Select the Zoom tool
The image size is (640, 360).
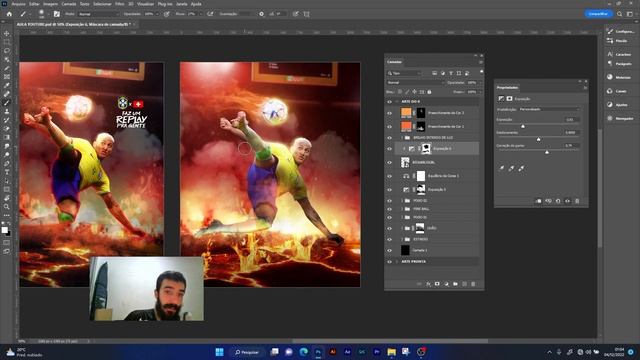pyautogui.click(x=7, y=207)
